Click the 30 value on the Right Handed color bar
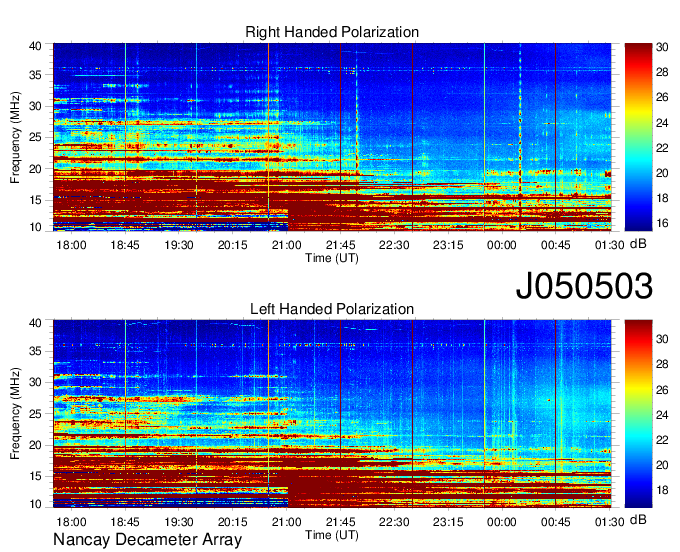This screenshot has width=680, height=552. point(662,47)
